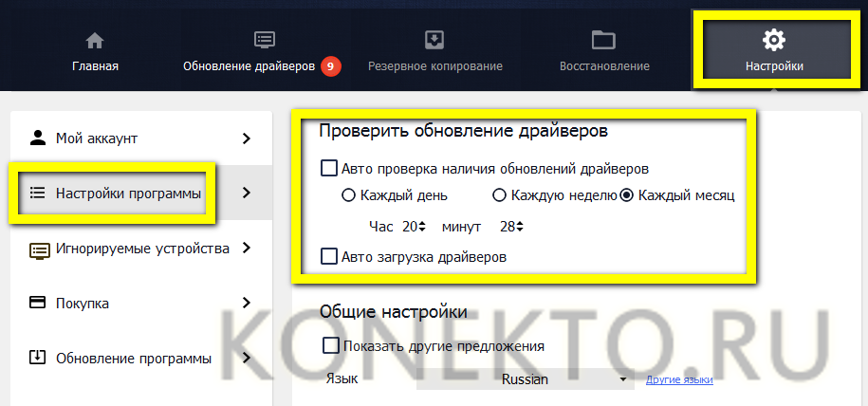Open the driver update icon in top bar
This screenshot has width=868, height=406.
[264, 40]
